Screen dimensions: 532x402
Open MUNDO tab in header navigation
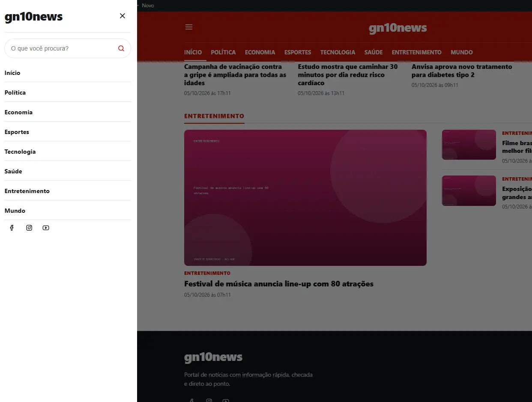pos(462,52)
